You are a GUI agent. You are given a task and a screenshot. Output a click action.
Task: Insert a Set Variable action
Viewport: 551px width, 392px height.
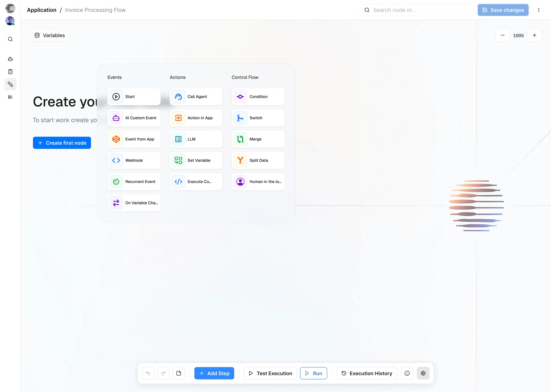[x=196, y=160]
